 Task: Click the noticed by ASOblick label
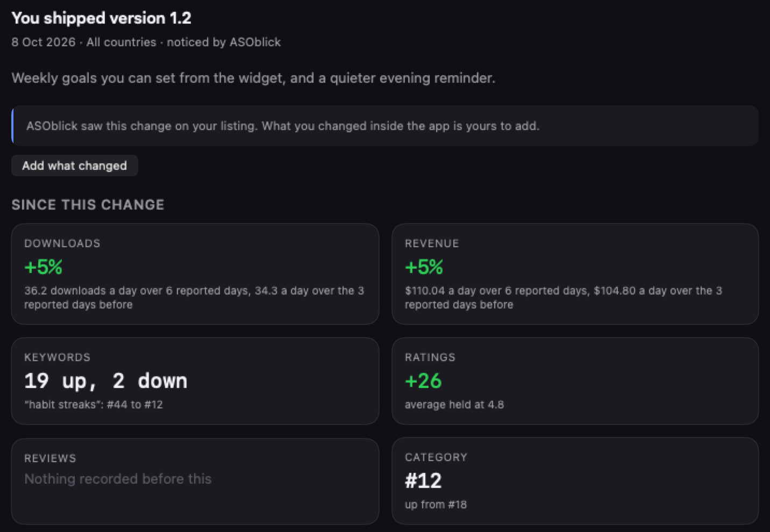(x=224, y=42)
